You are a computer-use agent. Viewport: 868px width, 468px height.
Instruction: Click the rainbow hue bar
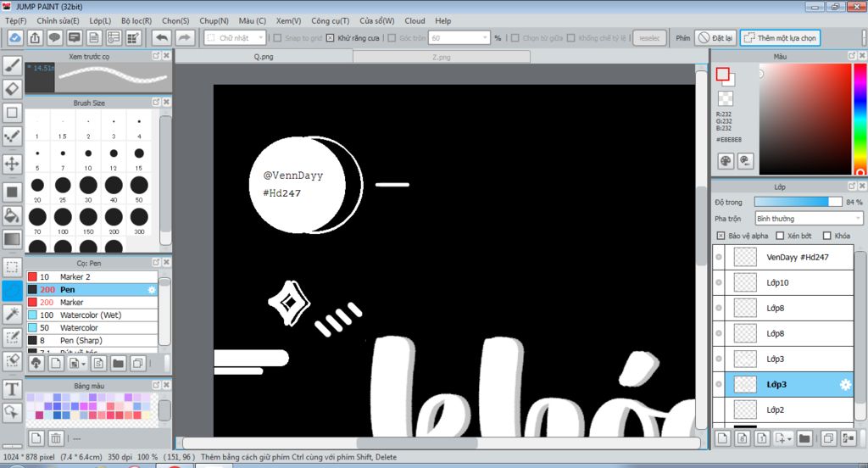click(860, 119)
